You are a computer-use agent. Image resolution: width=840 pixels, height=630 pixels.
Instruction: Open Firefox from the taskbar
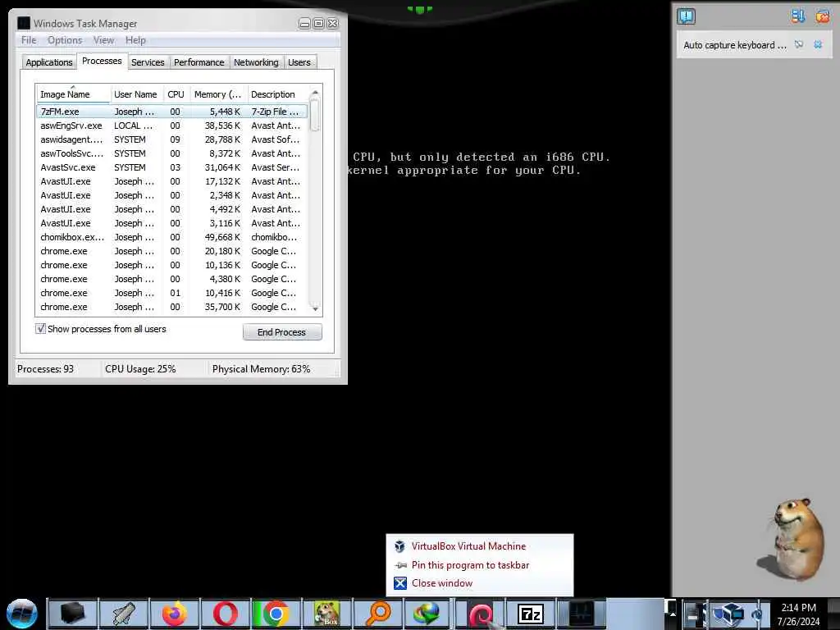click(175, 614)
